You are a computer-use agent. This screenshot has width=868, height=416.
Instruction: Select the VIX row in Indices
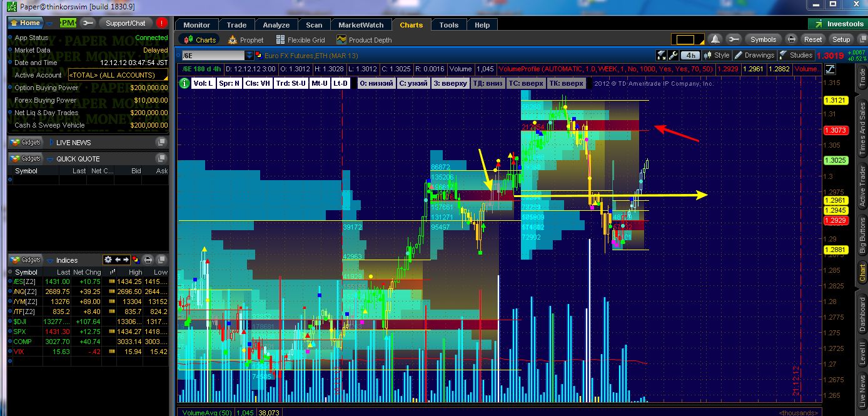pyautogui.click(x=88, y=352)
